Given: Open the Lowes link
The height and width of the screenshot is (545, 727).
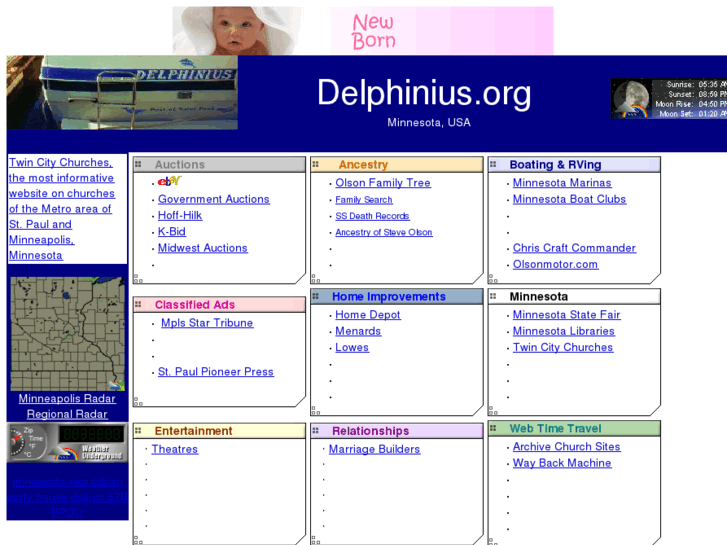Looking at the screenshot, I should (x=352, y=347).
